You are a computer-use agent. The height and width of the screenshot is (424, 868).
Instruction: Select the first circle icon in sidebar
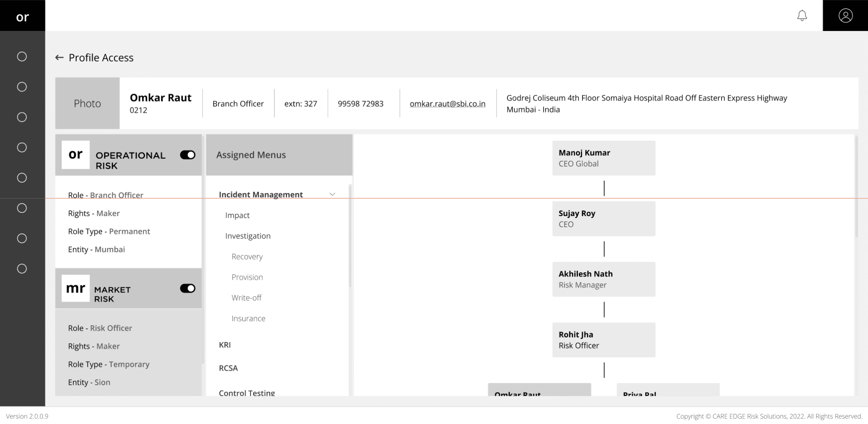point(22,57)
